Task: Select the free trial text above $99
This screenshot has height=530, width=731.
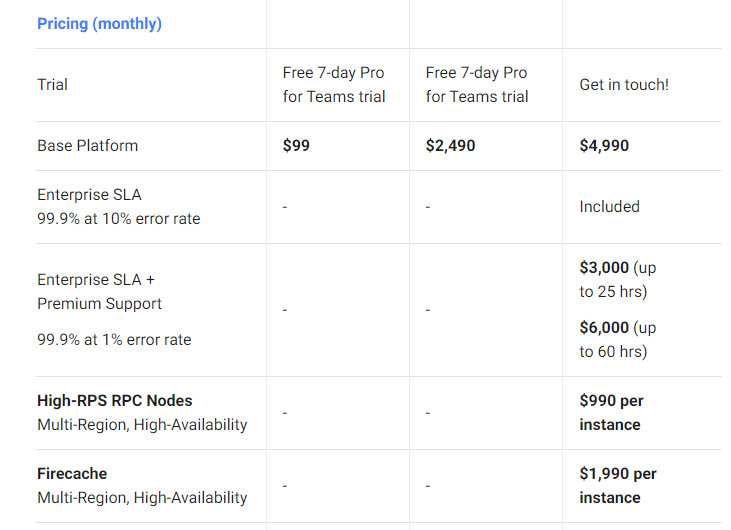Action: click(x=334, y=85)
